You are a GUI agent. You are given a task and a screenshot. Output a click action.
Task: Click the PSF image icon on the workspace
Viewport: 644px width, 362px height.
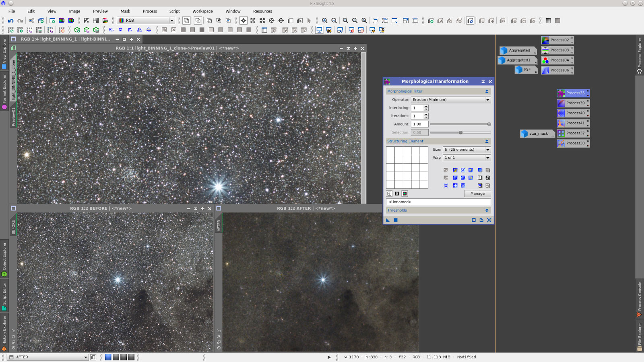(x=525, y=70)
